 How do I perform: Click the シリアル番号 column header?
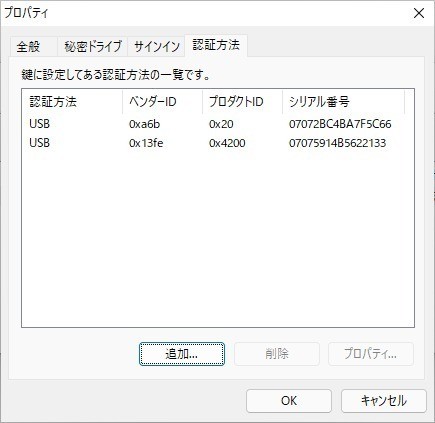[x=343, y=102]
